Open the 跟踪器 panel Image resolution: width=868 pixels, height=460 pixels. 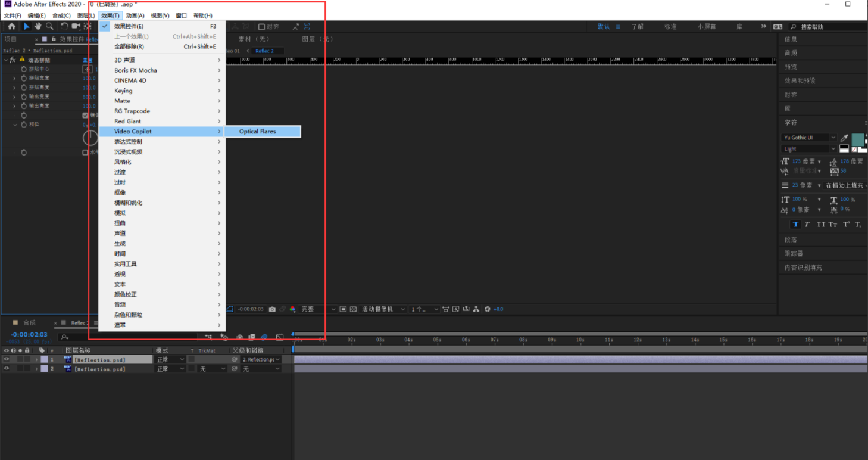pyautogui.click(x=794, y=254)
